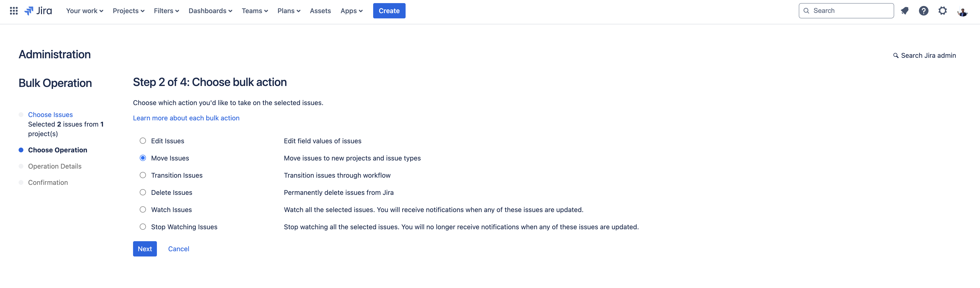This screenshot has width=980, height=288.
Task: Open the Learn more about each bulk action link
Action: (186, 118)
